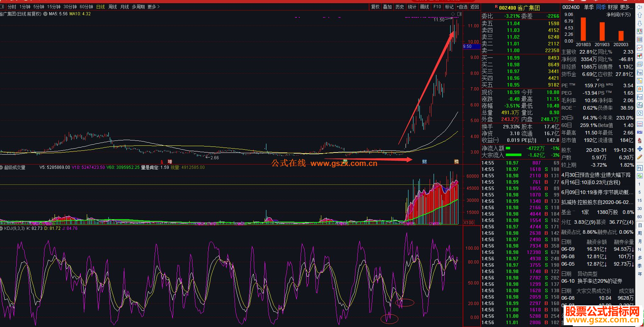
Task: Toggle the left panel icon beside 分时
Action: (2, 7)
